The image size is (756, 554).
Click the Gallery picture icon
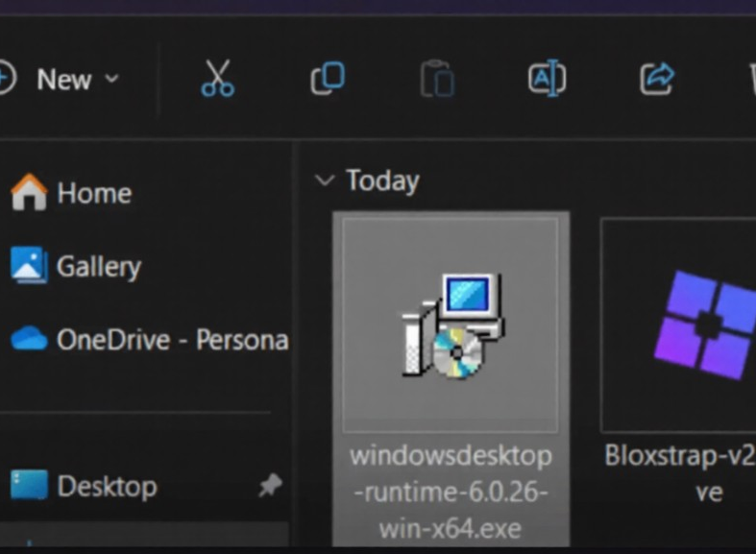tap(29, 265)
